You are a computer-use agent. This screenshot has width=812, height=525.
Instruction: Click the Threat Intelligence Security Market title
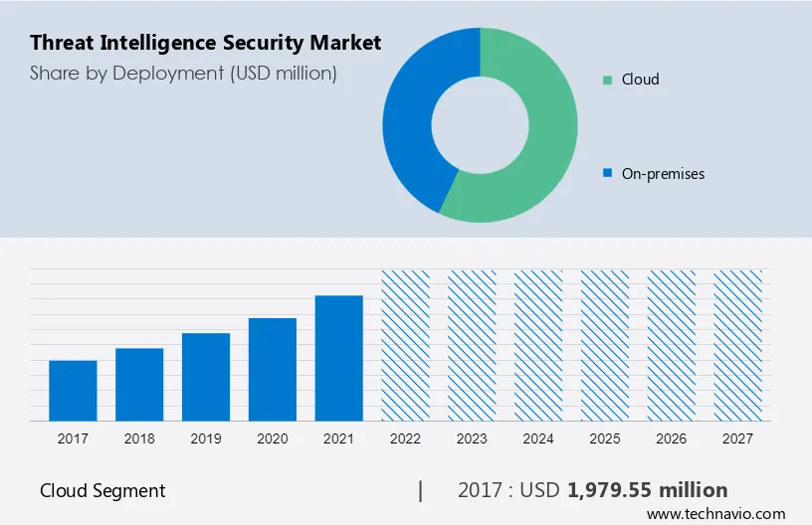tap(206, 43)
